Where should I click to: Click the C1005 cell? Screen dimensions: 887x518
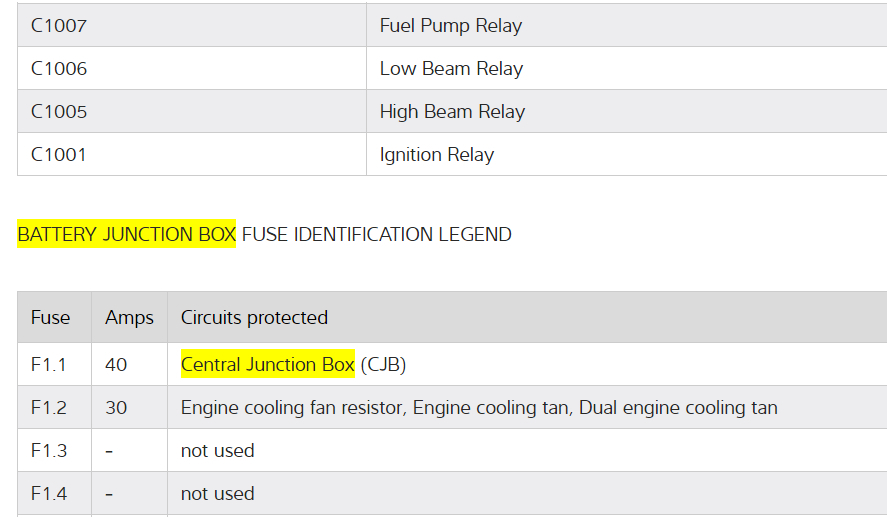[x=59, y=112]
